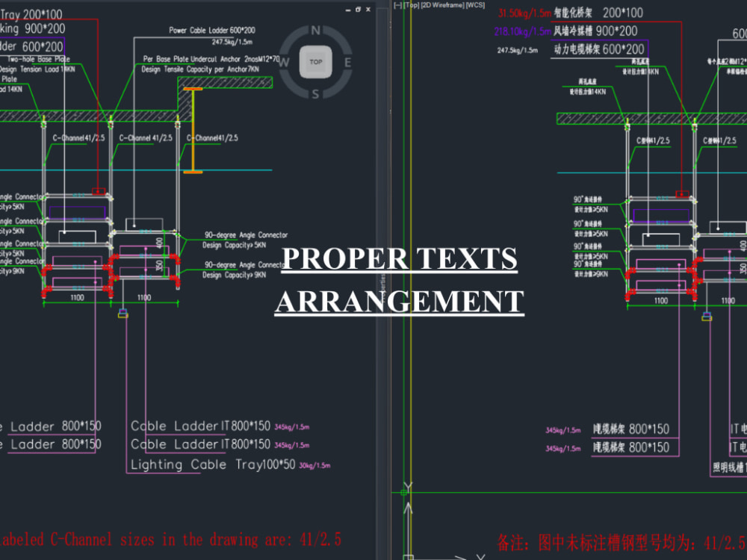Select the yellow I-beam in left viewport
The height and width of the screenshot is (560, 747).
tap(193, 130)
